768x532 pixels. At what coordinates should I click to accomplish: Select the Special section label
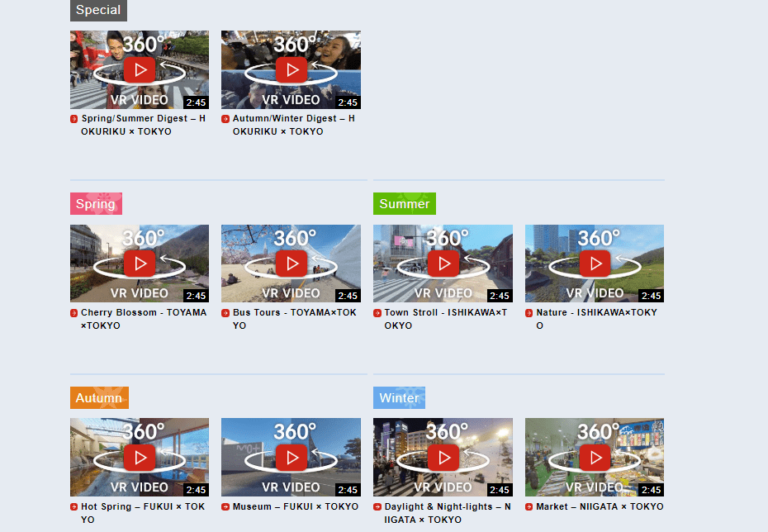[x=98, y=10]
